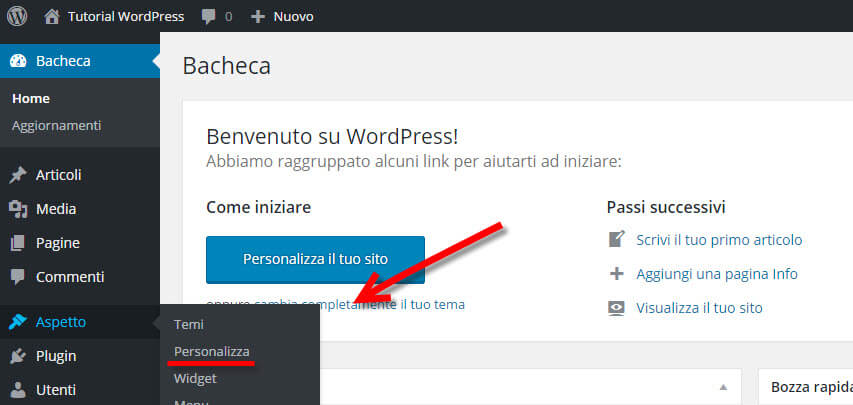853x405 pixels.
Task: Open Aggiornamenti submenu item
Action: [57, 126]
